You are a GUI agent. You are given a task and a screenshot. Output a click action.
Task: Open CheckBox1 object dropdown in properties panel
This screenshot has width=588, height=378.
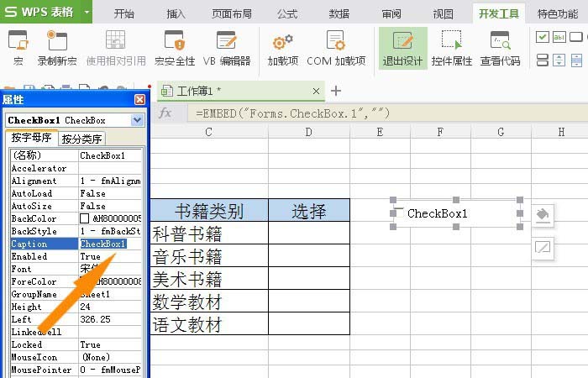[137, 120]
